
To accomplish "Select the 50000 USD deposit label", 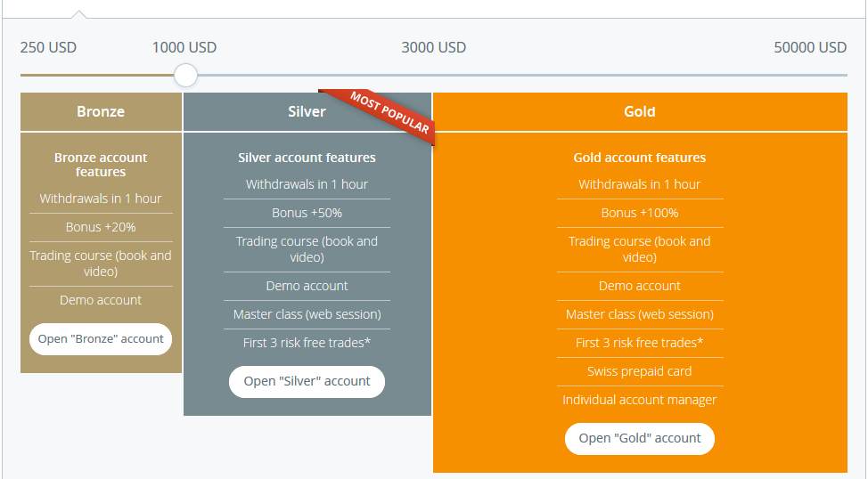I will coord(810,47).
